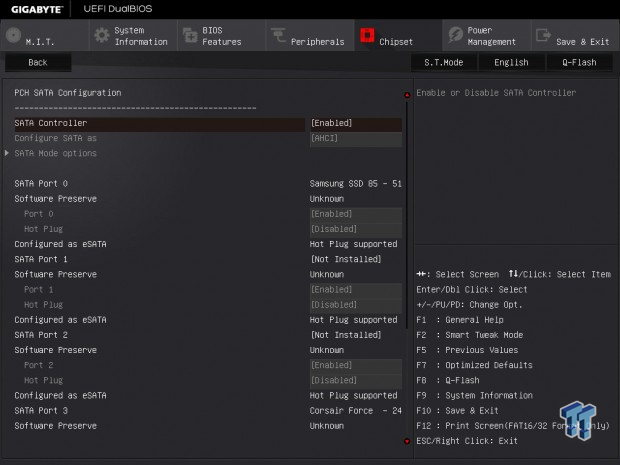The width and height of the screenshot is (620, 465).
Task: Click the red scroll-down arrow
Action: tap(407, 441)
